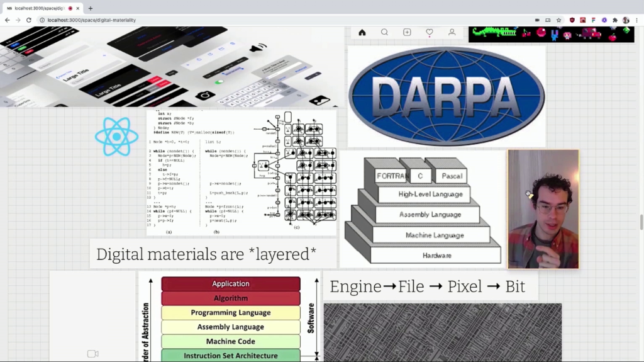Click the presenter webcam video tile
Viewport: 644px width, 362px height.
(x=543, y=209)
